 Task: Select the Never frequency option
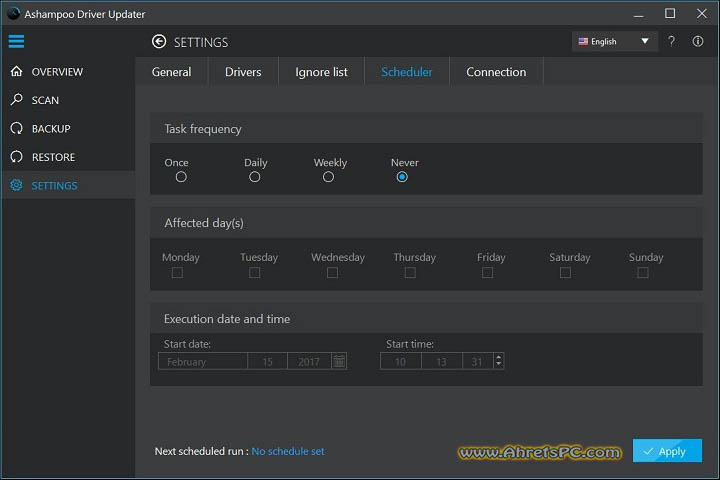coord(402,177)
